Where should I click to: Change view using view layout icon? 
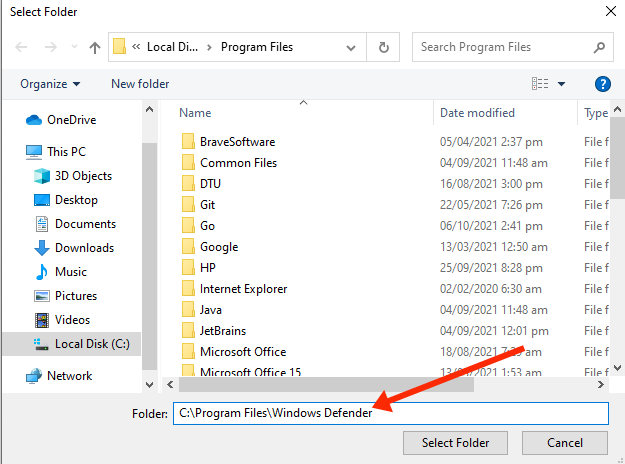click(x=540, y=84)
